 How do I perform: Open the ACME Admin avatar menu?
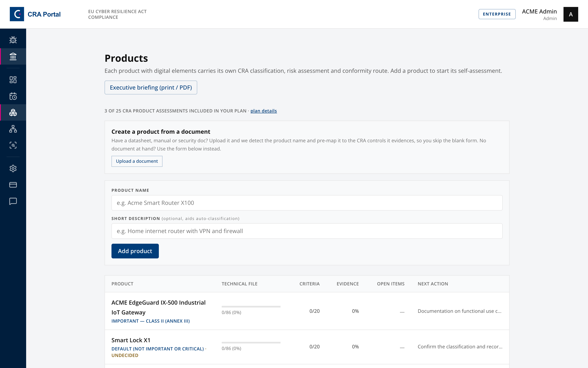tap(570, 14)
